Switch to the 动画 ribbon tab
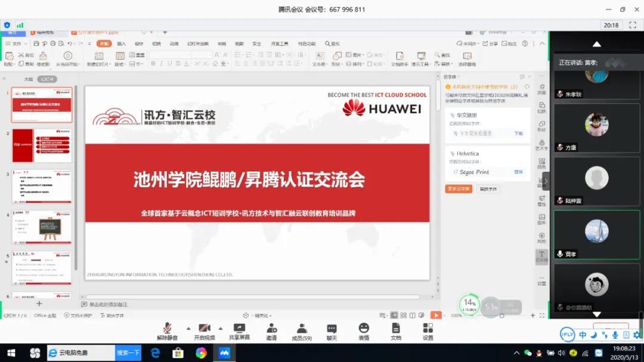The image size is (644, 362). [174, 44]
